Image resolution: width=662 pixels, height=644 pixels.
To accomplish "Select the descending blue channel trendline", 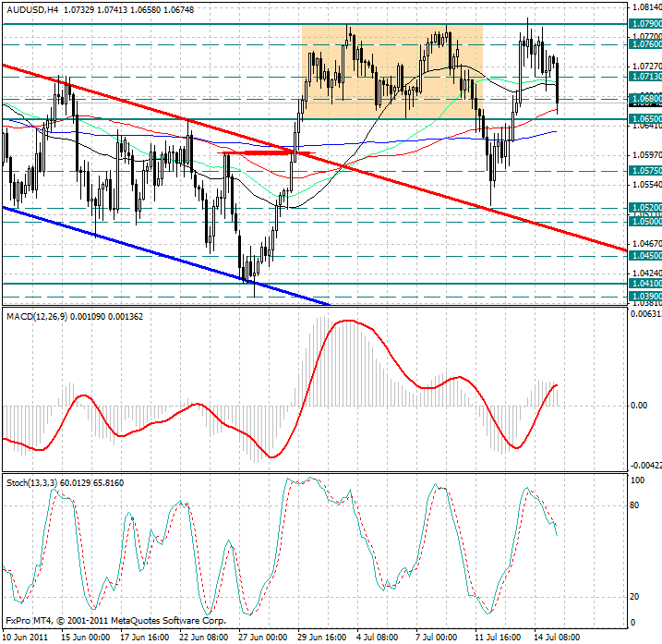I will pos(138,243).
